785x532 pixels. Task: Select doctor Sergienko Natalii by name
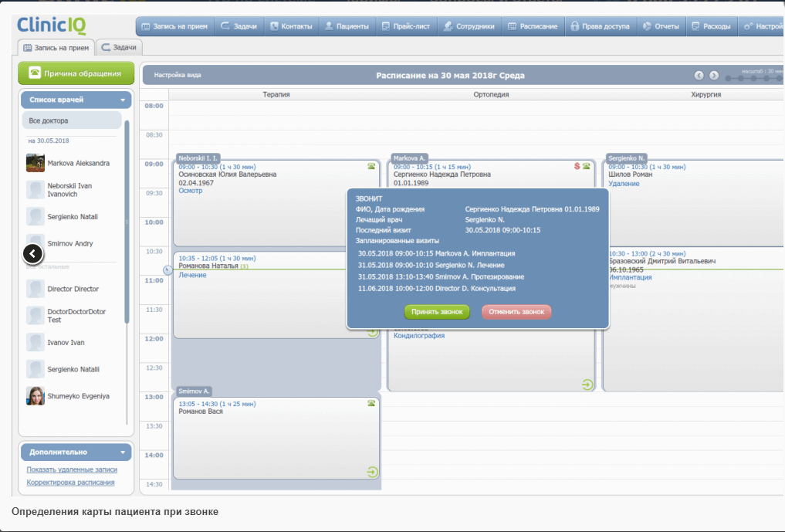(x=73, y=369)
